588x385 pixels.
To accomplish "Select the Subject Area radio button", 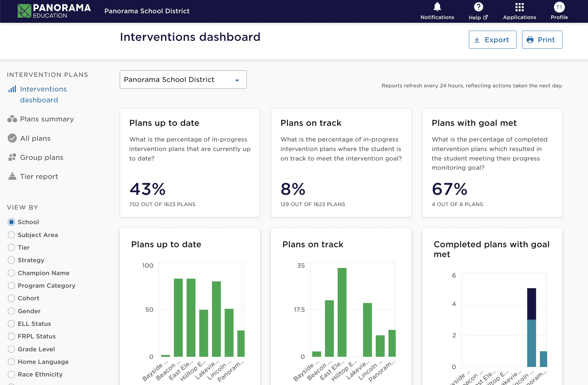I will pos(11,235).
